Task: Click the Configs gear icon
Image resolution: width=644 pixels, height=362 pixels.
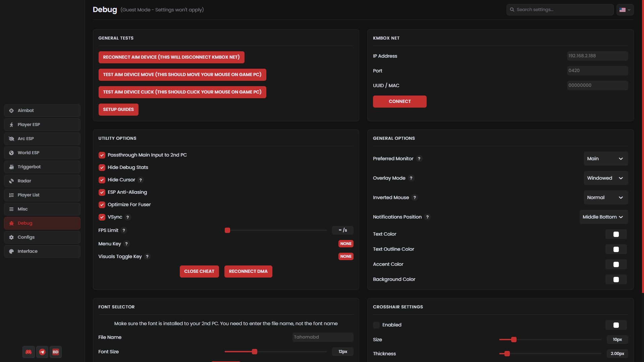Action: coord(11,237)
